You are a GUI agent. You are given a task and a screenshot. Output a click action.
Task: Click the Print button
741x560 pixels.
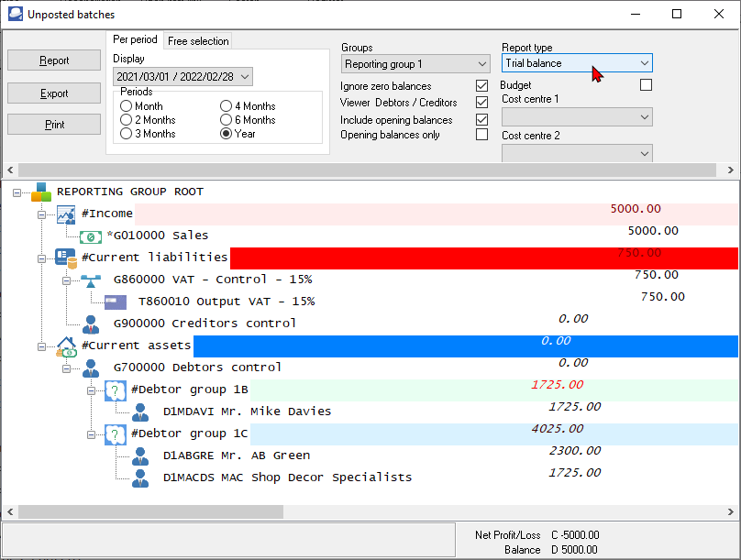click(54, 124)
